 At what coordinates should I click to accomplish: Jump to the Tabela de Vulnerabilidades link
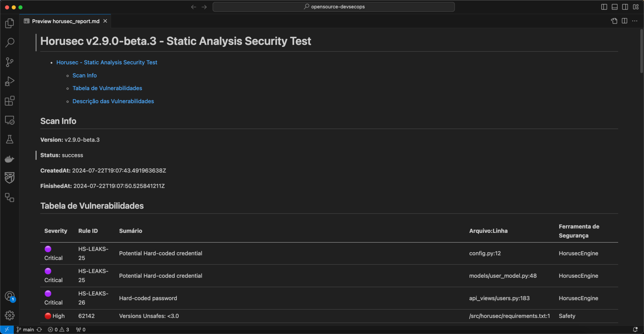107,88
